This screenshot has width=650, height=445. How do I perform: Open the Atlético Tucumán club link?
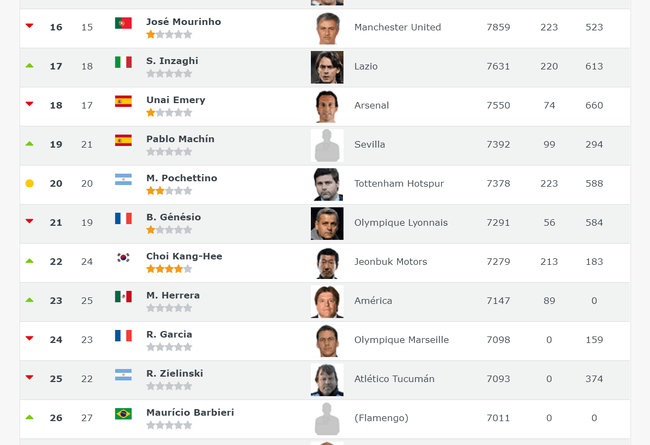pos(394,379)
